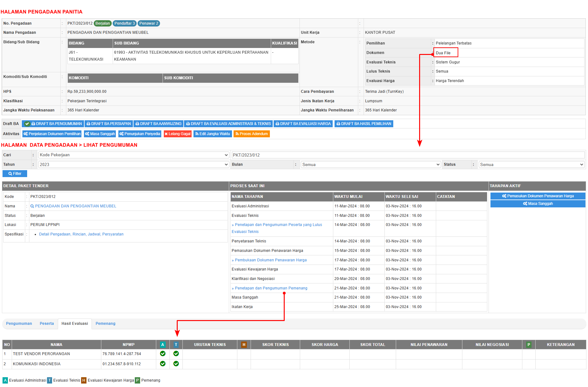Open Draft BA Persiapan print button

pos(109,124)
